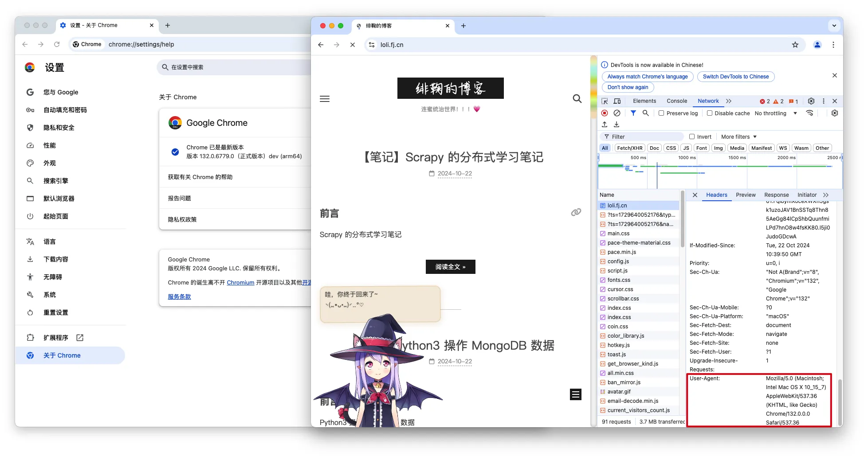Select the main.css request row

coord(639,234)
